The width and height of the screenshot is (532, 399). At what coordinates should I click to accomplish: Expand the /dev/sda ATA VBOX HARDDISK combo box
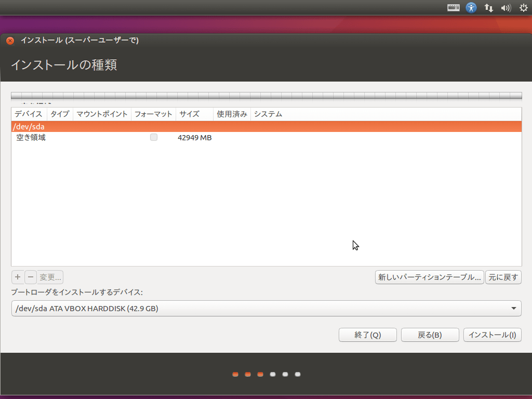(x=266, y=308)
